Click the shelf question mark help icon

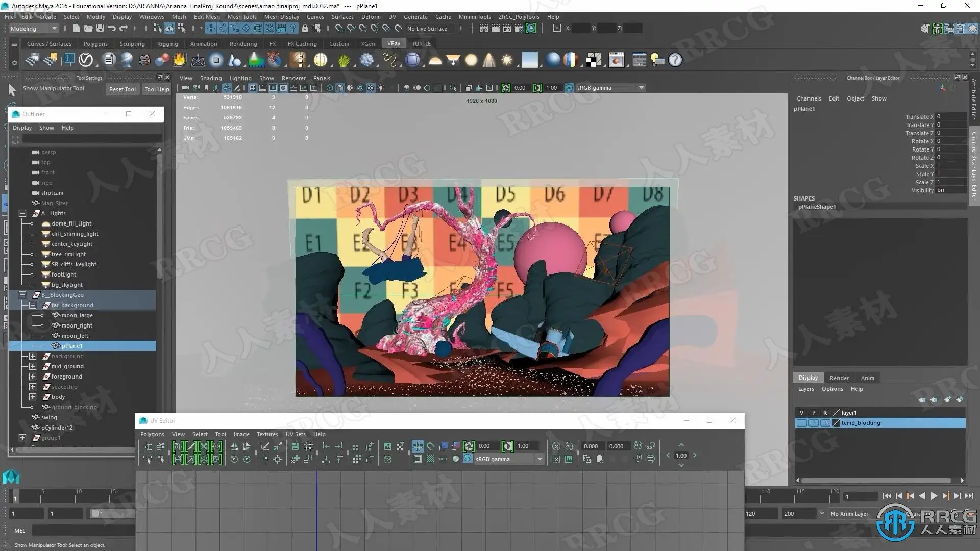pyautogui.click(x=675, y=60)
